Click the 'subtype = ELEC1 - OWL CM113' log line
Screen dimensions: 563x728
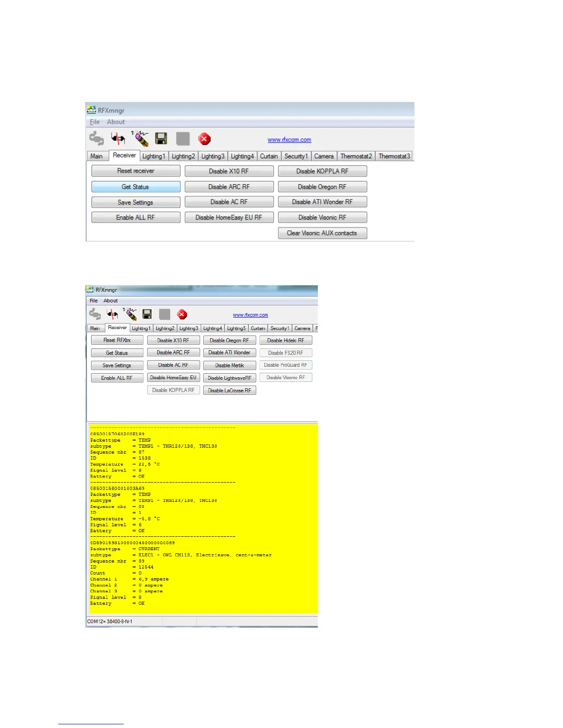(x=181, y=555)
